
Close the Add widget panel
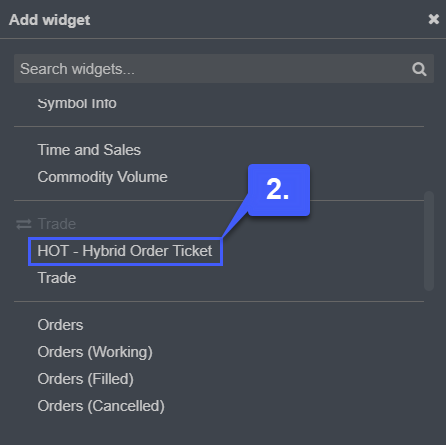[x=433, y=19]
